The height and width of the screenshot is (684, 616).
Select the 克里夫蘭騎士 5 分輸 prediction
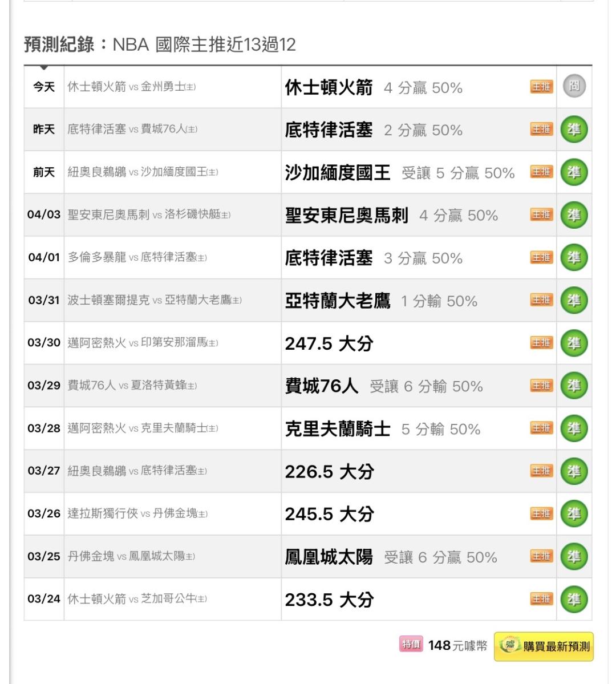[x=382, y=429]
